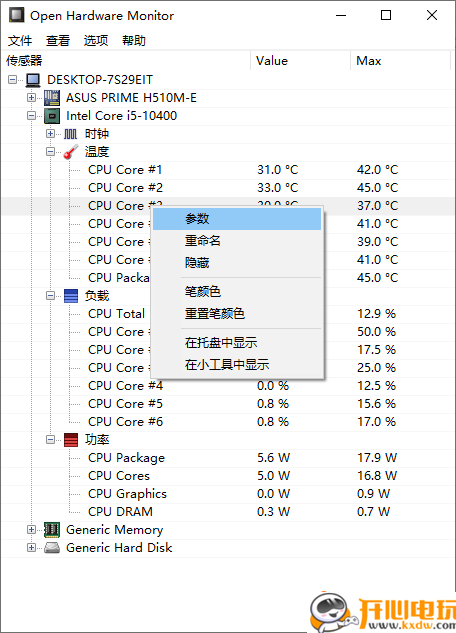Select the ASUS PRIME H510M-E label
Screen dimensions: 456x633
click(132, 98)
